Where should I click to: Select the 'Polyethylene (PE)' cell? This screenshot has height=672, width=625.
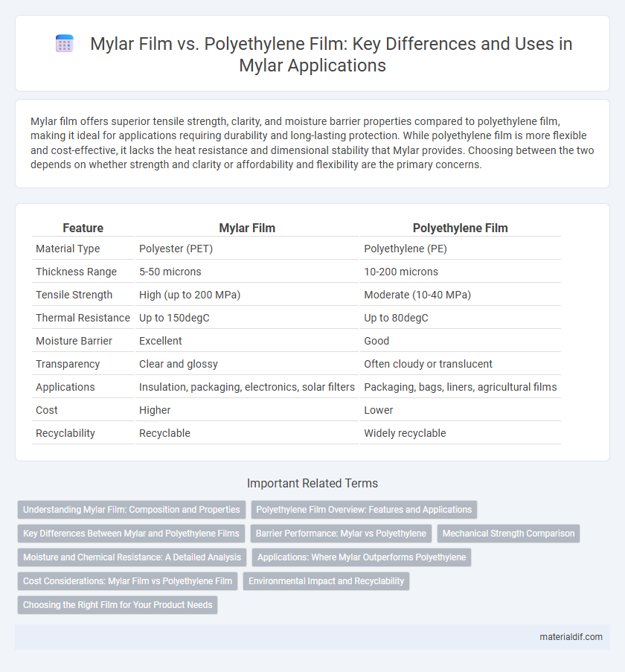point(406,249)
